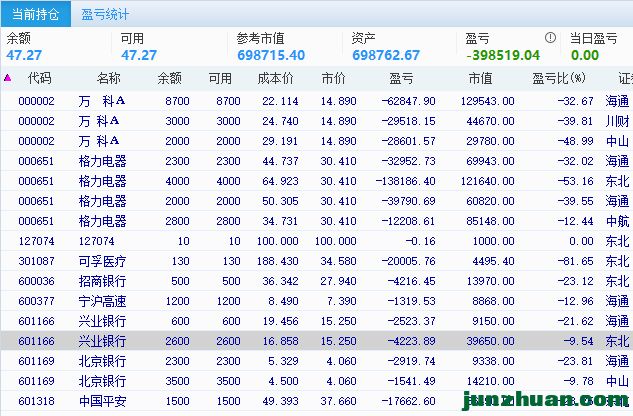633x416 pixels.
Task: Click the 市价 column header
Action: [x=333, y=78]
